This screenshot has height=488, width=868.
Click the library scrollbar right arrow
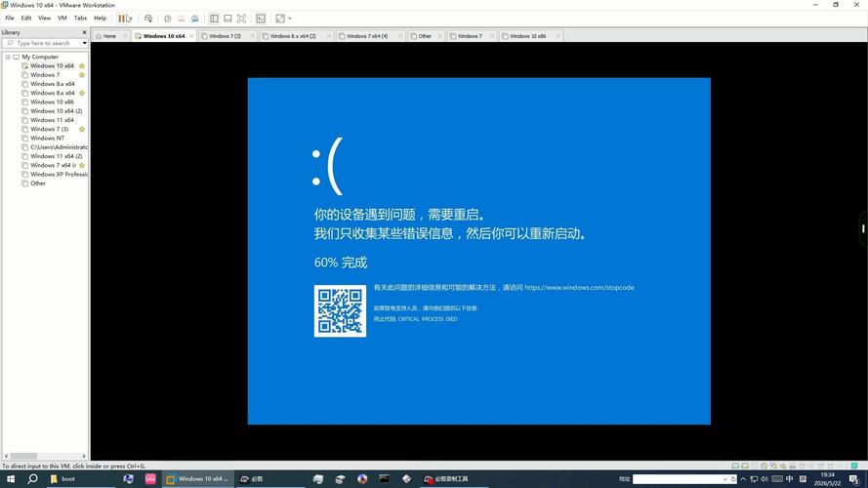[84, 456]
